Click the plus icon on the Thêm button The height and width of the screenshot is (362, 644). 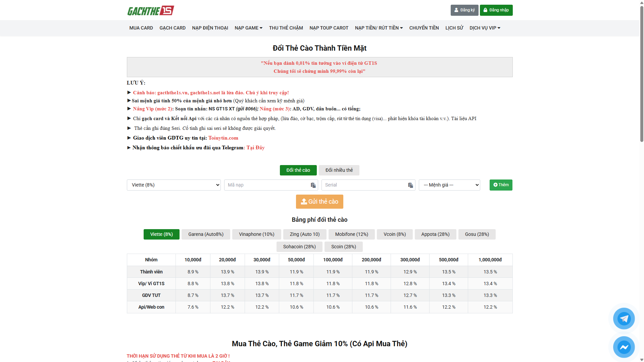point(495,185)
